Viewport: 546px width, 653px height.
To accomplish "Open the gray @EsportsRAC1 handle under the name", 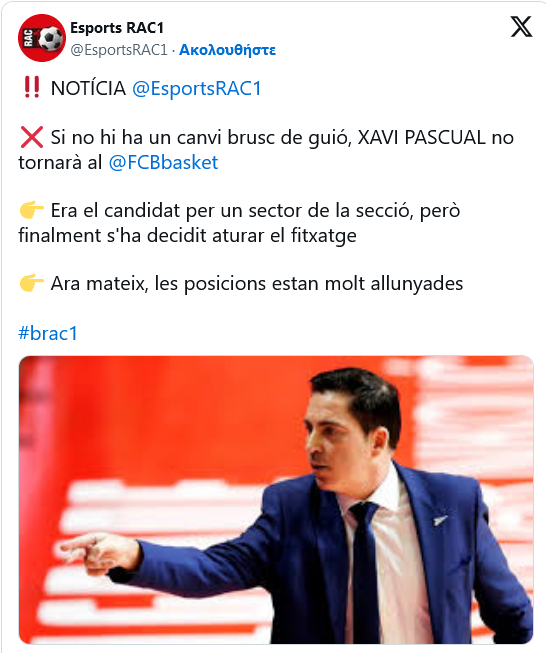I will coord(119,50).
